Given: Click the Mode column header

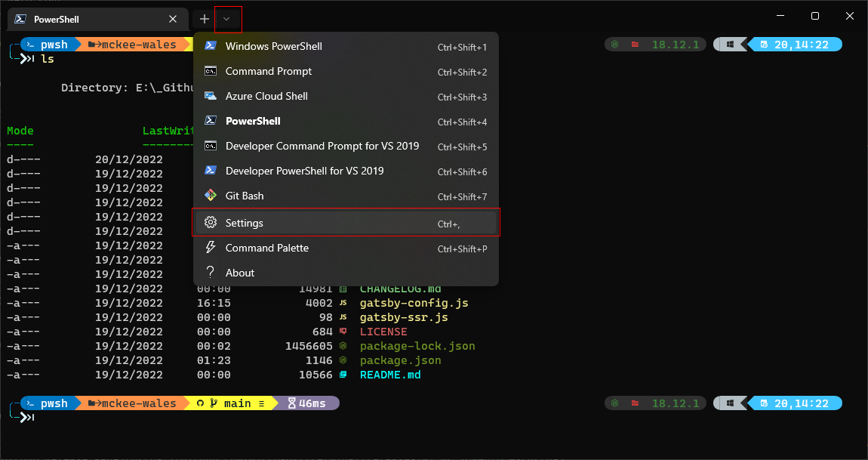Looking at the screenshot, I should tap(20, 131).
